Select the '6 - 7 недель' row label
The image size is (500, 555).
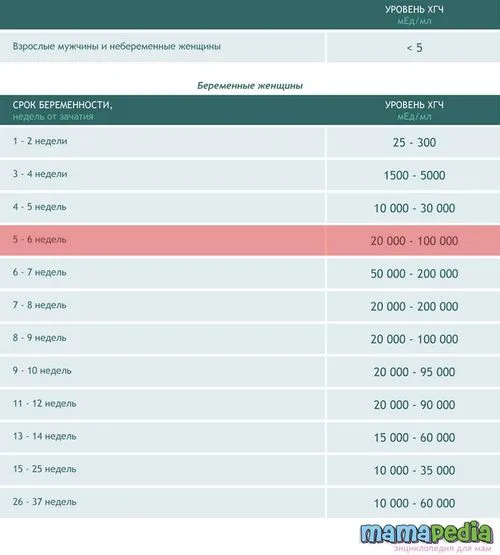point(40,273)
